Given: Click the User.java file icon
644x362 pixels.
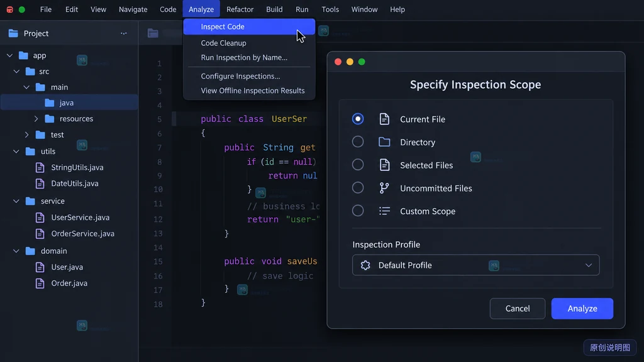Looking at the screenshot, I should point(40,267).
